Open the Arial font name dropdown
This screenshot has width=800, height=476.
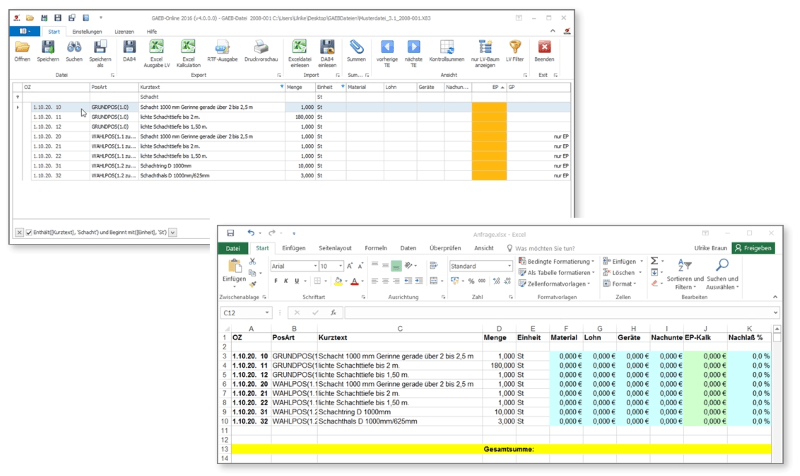[314, 267]
